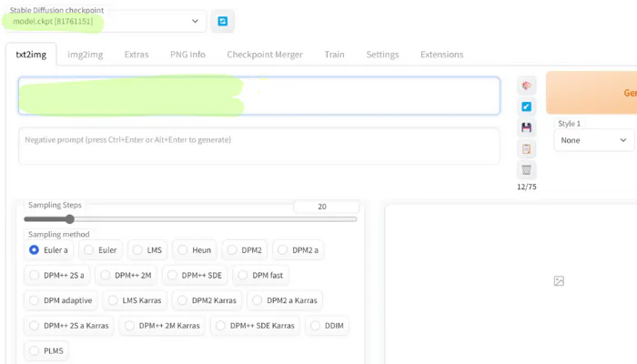Select the Euler sampler
The width and height of the screenshot is (637, 364).
[x=100, y=250]
